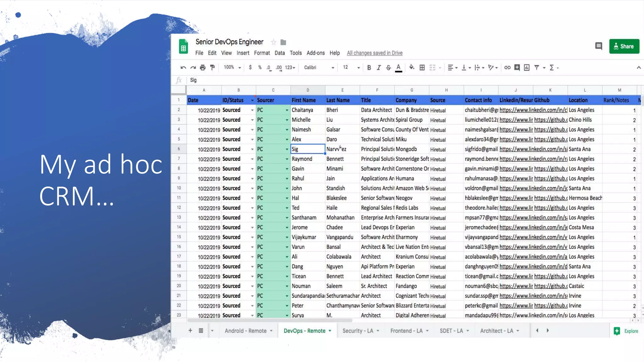Screen dimensions: 644x362
Task: Add a new sheet with plus icon
Action: pyautogui.click(x=190, y=330)
